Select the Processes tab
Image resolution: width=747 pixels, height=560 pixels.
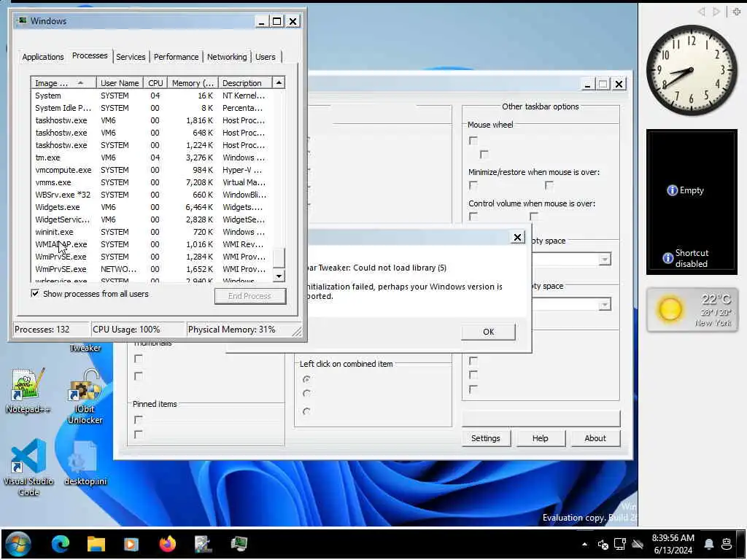coord(90,55)
